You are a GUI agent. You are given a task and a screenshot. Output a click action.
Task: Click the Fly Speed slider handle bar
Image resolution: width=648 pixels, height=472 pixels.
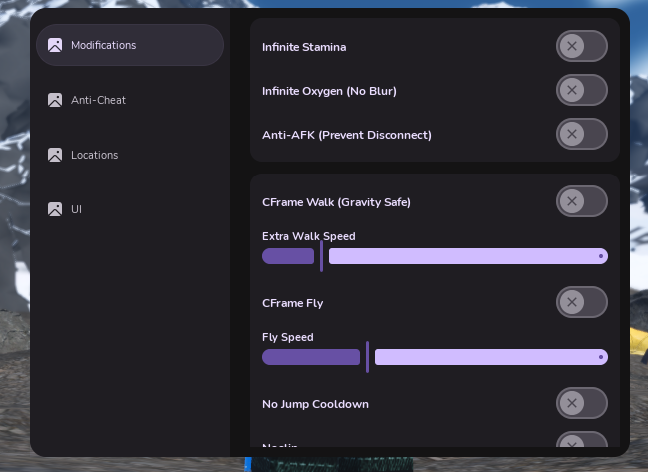(x=367, y=357)
